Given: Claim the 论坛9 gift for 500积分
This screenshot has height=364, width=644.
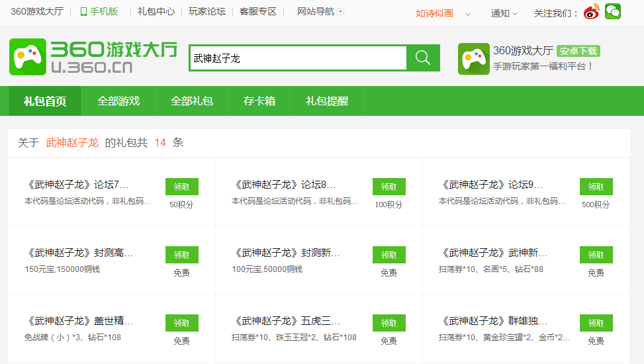Looking at the screenshot, I should 596,187.
